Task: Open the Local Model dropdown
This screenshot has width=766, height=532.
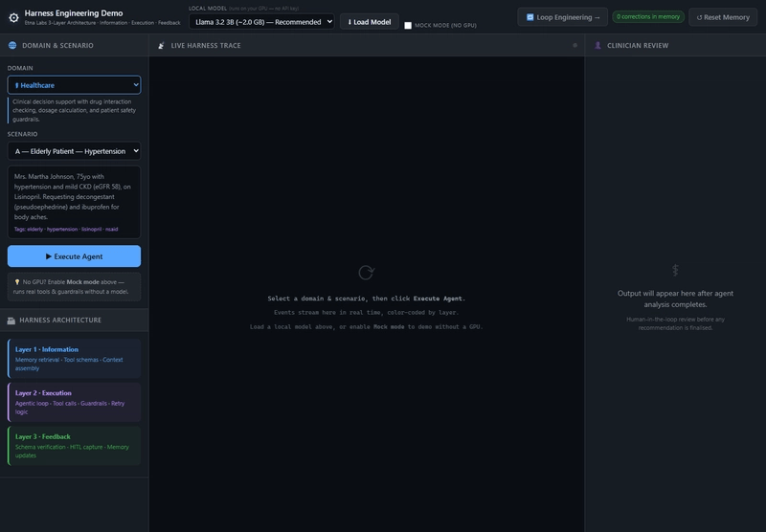Action: 261,21
